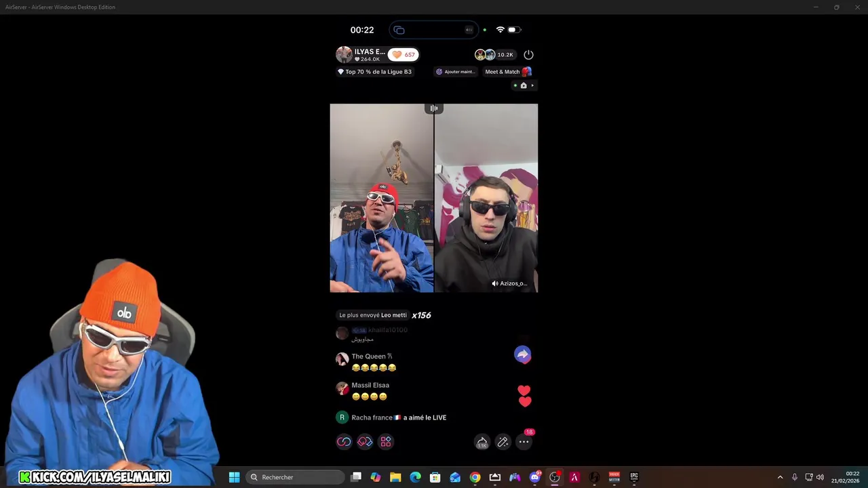868x488 pixels.
Task: Open the Windows Start menu
Action: click(234, 477)
